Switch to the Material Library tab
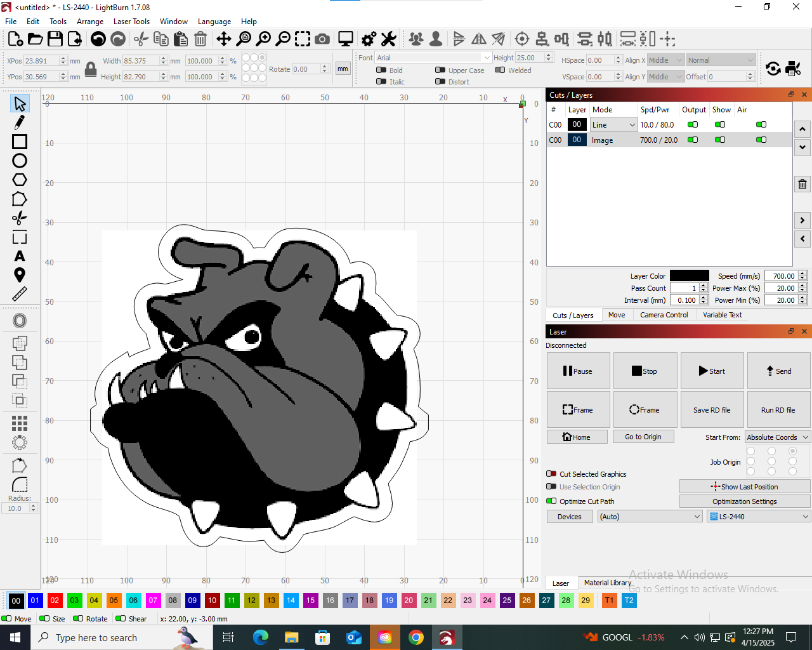The height and width of the screenshot is (650, 812). pos(607,582)
